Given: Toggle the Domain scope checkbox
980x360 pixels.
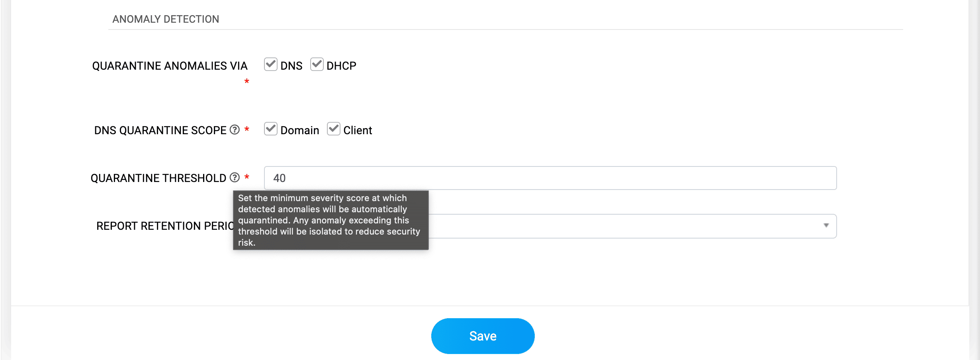Looking at the screenshot, I should pyautogui.click(x=270, y=129).
